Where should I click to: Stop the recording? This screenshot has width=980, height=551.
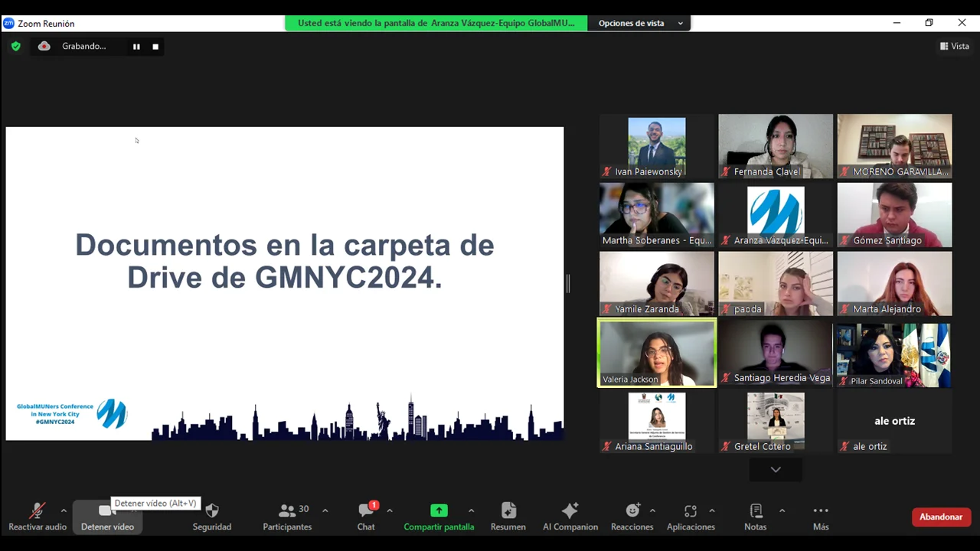[x=155, y=47]
